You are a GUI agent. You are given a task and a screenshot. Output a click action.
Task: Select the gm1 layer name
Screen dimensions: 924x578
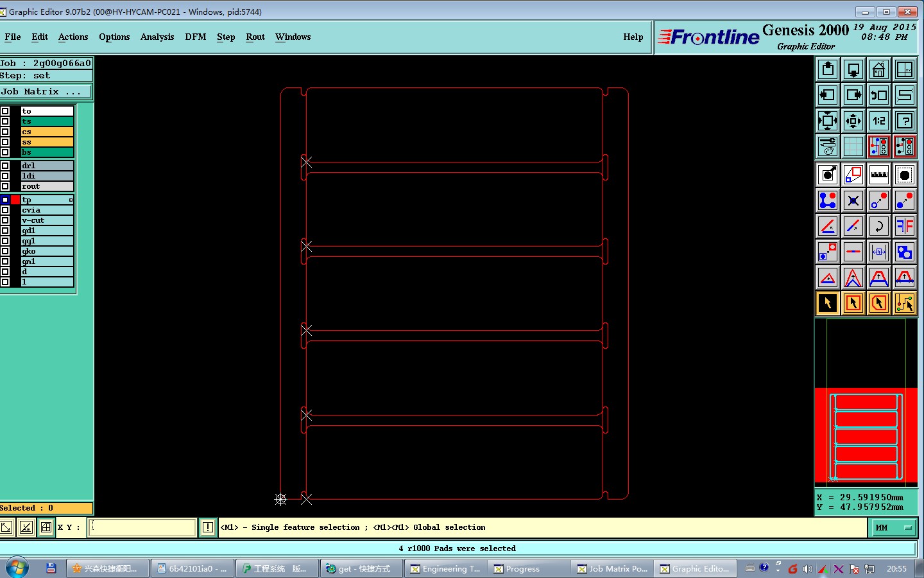tap(47, 261)
